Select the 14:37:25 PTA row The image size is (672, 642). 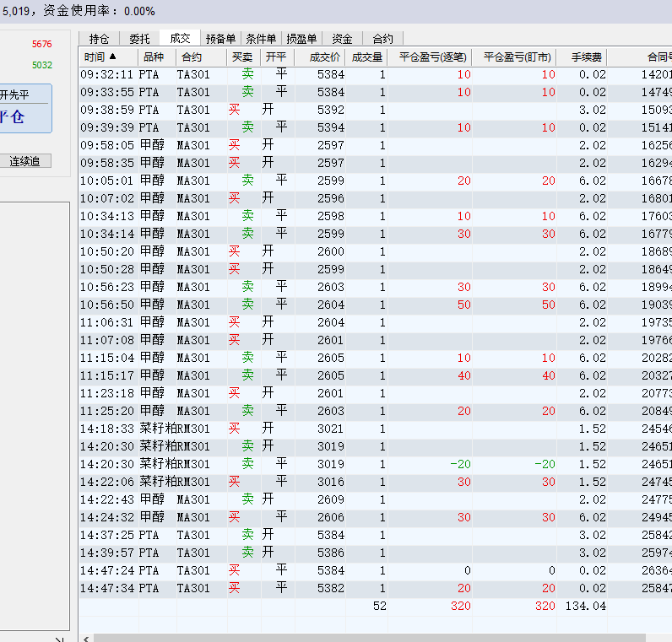click(376, 535)
